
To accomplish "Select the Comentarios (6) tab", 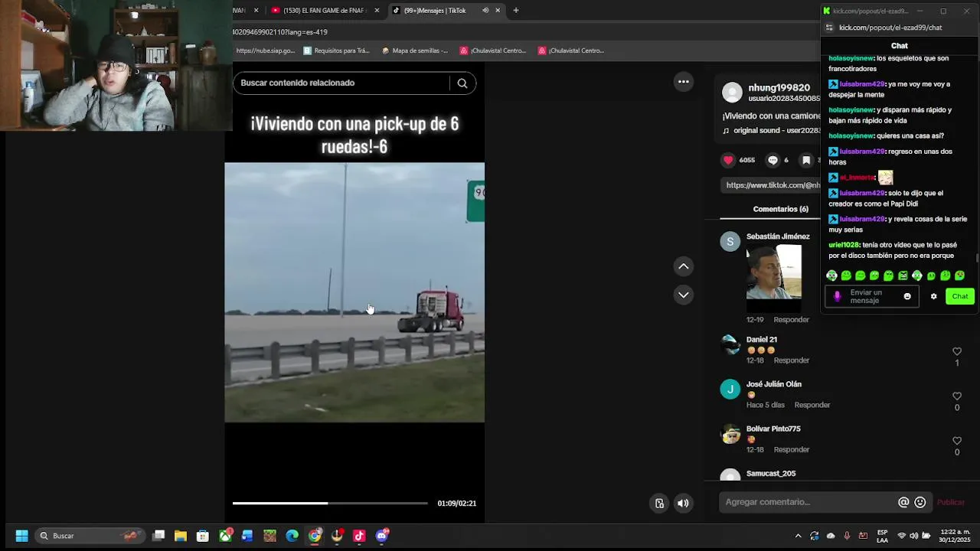I will pyautogui.click(x=780, y=209).
